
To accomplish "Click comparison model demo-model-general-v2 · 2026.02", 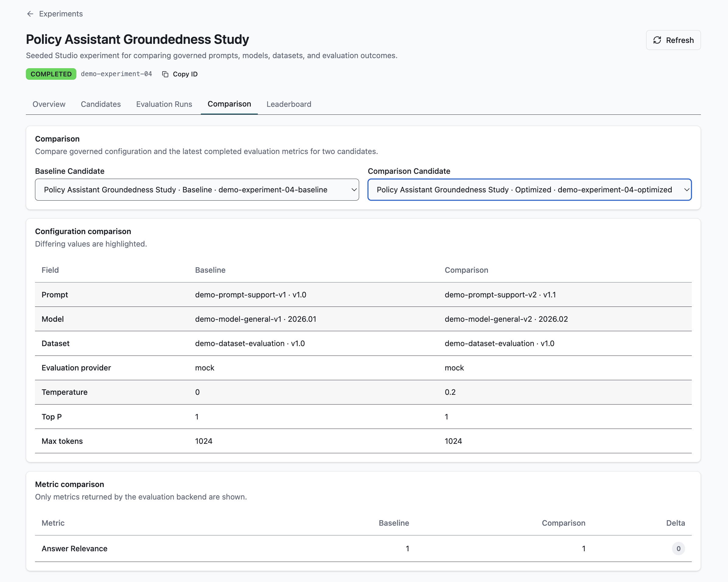I will coord(506,319).
